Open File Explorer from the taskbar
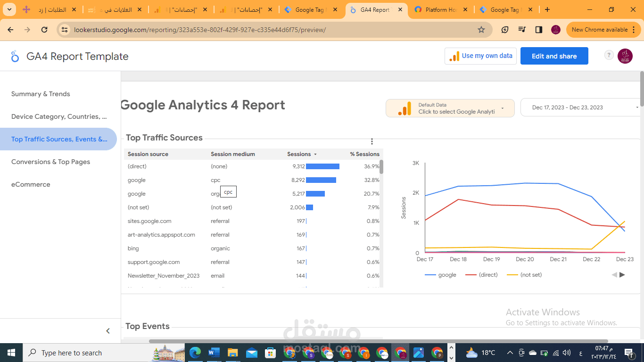644x362 pixels. 232,353
